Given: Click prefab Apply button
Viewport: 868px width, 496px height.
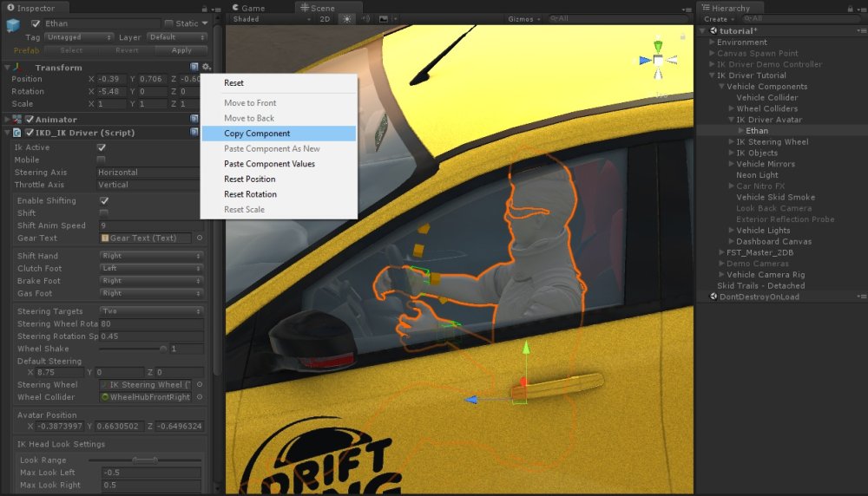Looking at the screenshot, I should (181, 50).
